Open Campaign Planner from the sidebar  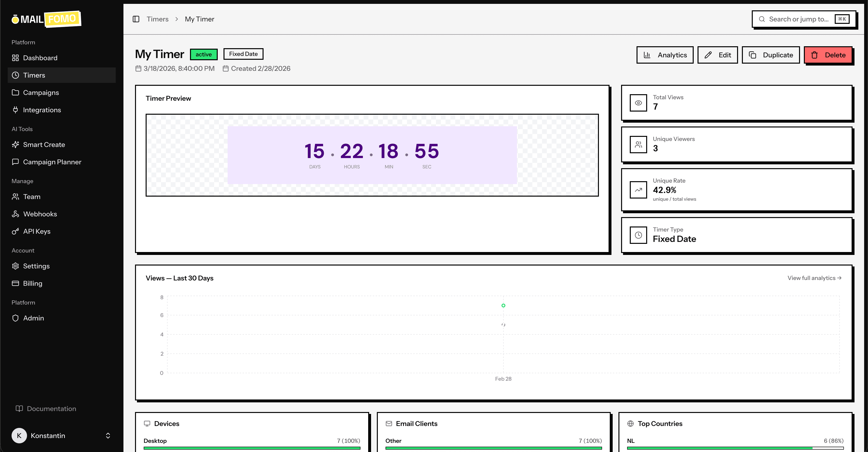(x=52, y=162)
